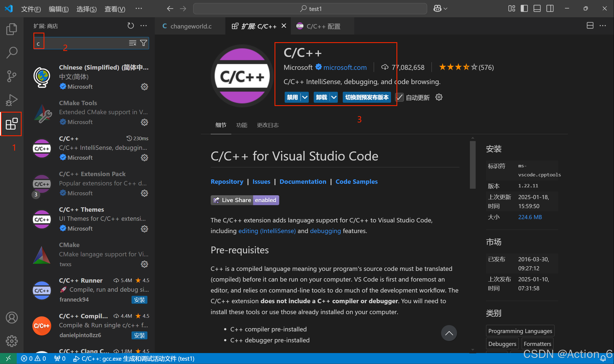Expand the Disable button dropdown arrow
Image resolution: width=614 pixels, height=364 pixels.
[305, 97]
